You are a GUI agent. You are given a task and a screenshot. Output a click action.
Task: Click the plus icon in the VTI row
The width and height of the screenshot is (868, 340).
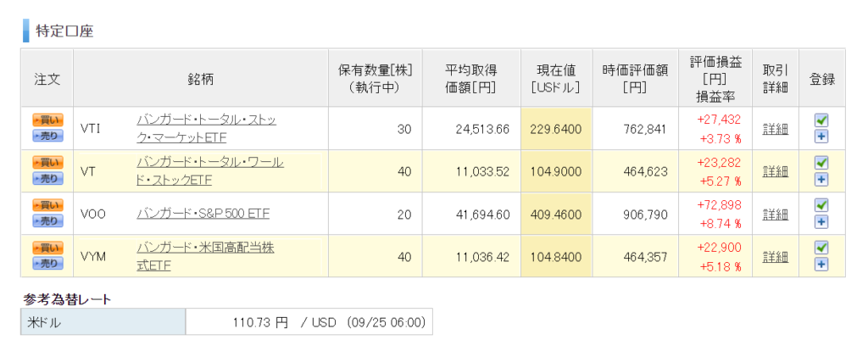click(x=822, y=137)
